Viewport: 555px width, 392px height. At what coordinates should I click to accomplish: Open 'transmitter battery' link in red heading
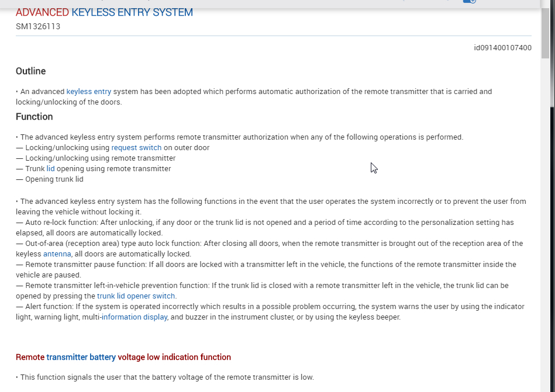(81, 357)
